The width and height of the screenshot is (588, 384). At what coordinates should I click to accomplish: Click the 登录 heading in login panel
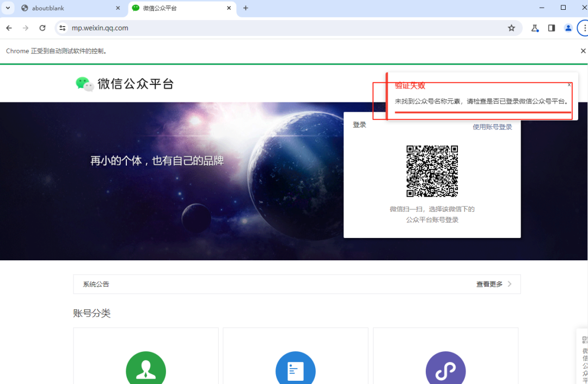point(359,125)
